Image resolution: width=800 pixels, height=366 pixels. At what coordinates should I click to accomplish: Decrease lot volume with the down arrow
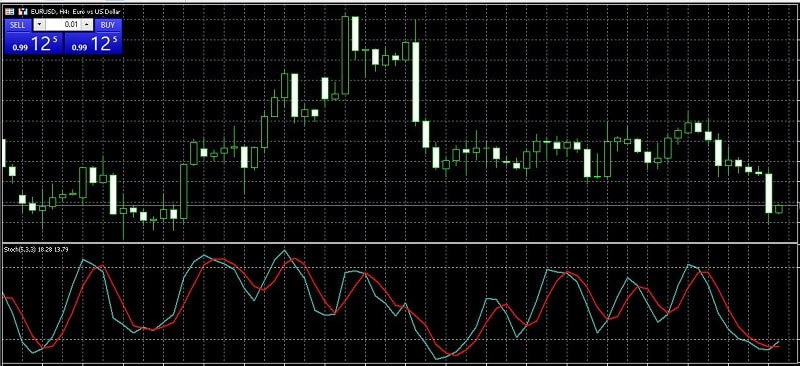[x=39, y=25]
